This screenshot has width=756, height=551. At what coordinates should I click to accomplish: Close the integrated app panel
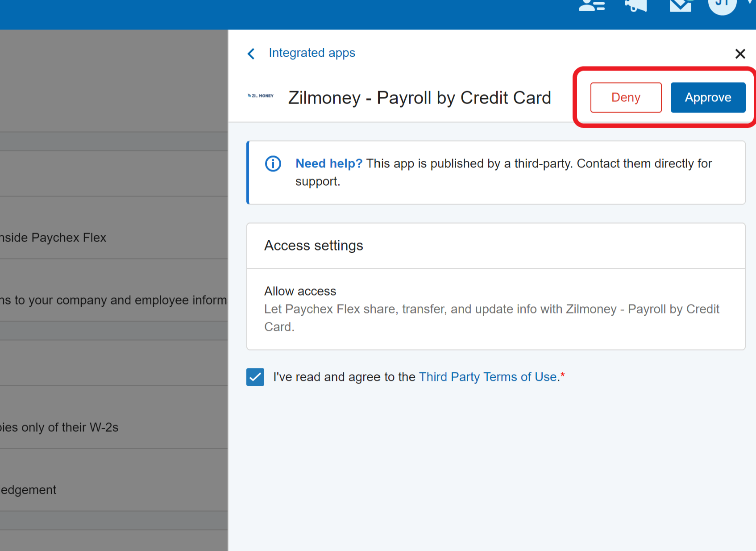tap(740, 54)
